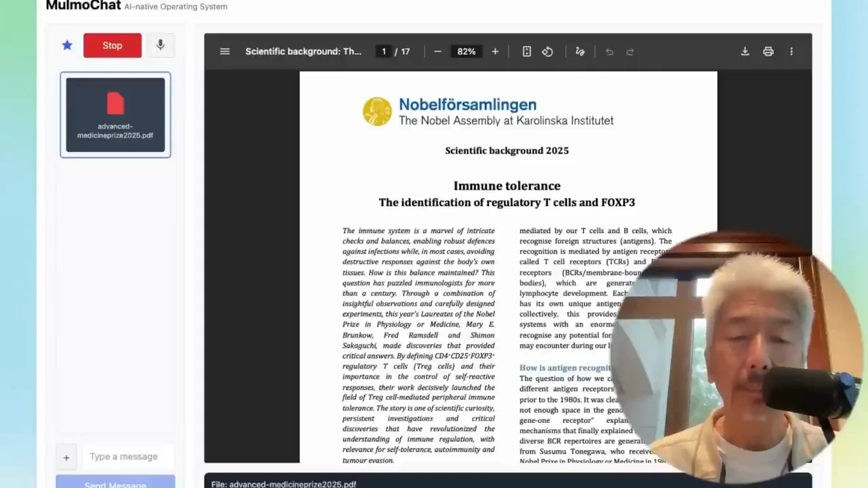
Task: Click the plus attachment button
Action: pyautogui.click(x=66, y=457)
